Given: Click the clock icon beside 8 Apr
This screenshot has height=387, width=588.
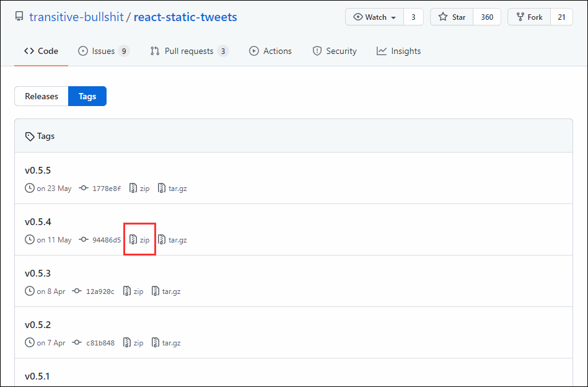Looking at the screenshot, I should click(30, 291).
